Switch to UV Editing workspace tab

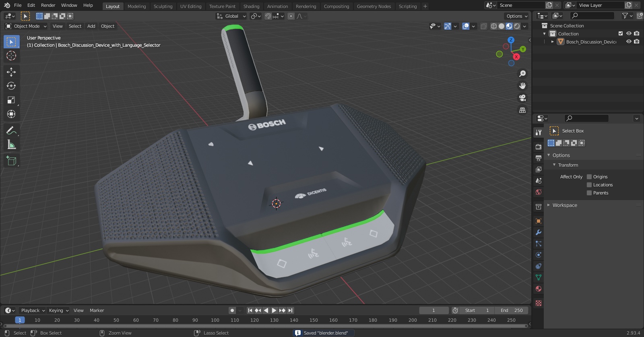(191, 6)
